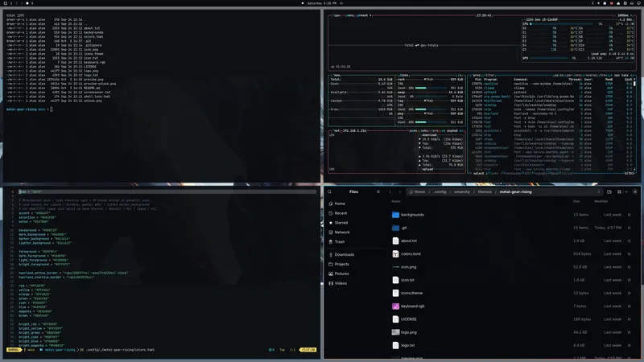The image size is (644, 362).
Task: Select the keyboard.rgb file icon
Action: pyautogui.click(x=395, y=306)
